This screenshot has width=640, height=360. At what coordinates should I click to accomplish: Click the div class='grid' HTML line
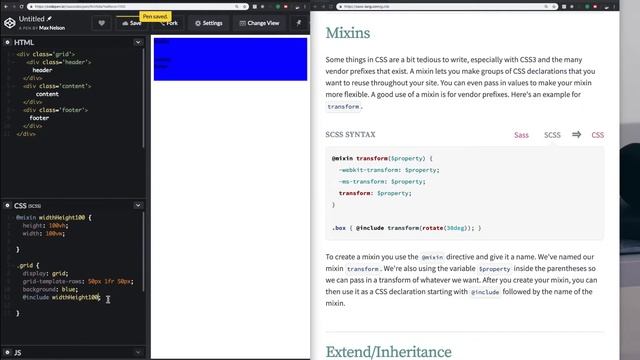click(45, 54)
